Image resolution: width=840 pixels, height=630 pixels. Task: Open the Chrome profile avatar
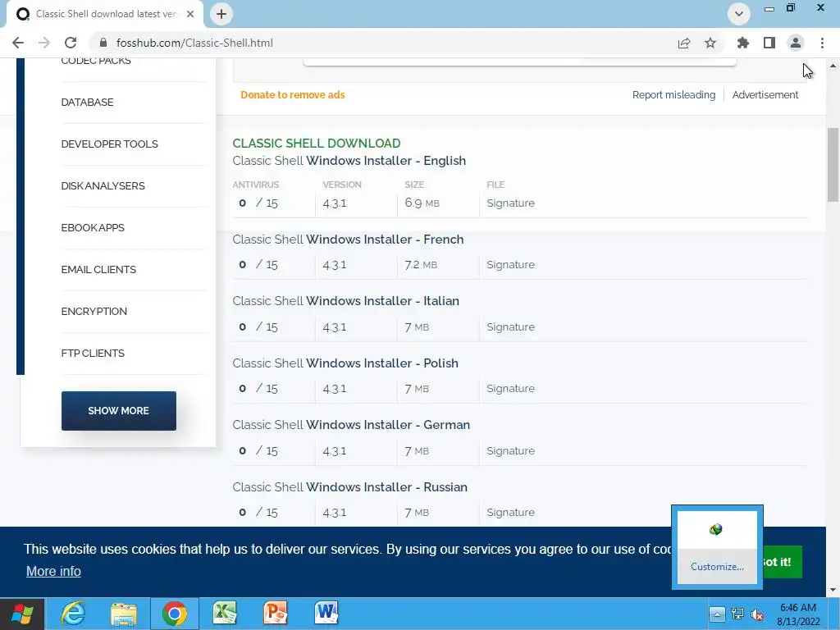coord(796,43)
